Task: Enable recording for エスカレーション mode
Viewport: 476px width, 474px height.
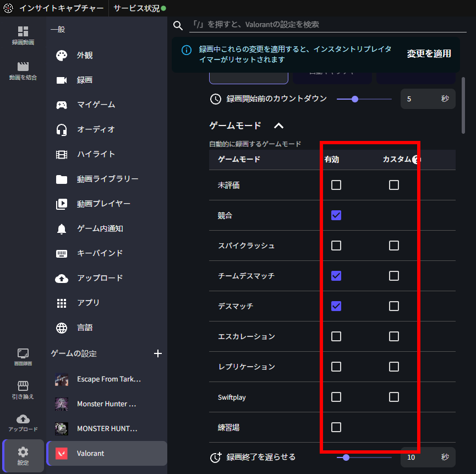Action: 336,336
